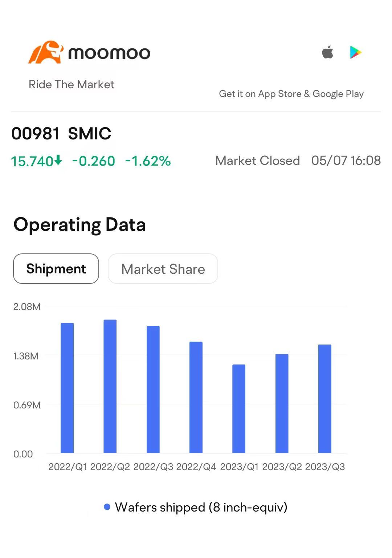The width and height of the screenshot is (392, 558).
Task: Click the 15.740 stock price
Action: (x=33, y=161)
